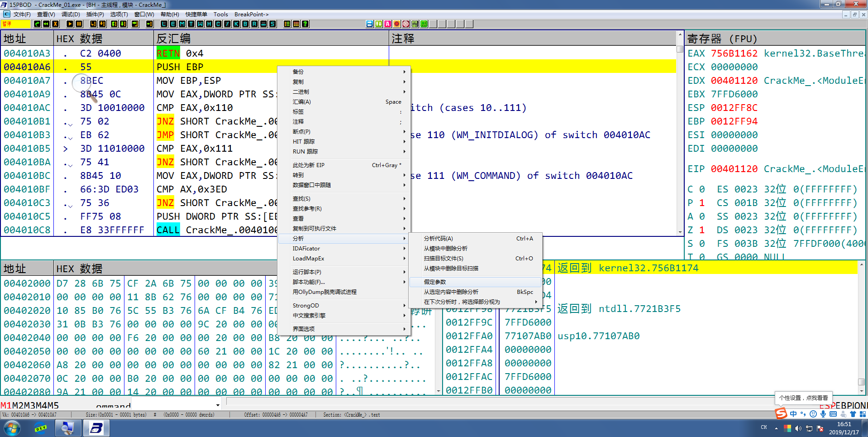This screenshot has height=437, width=868.
Task: Click 用OllyDump脱壳调试进程 in context menu
Action: tap(344, 292)
